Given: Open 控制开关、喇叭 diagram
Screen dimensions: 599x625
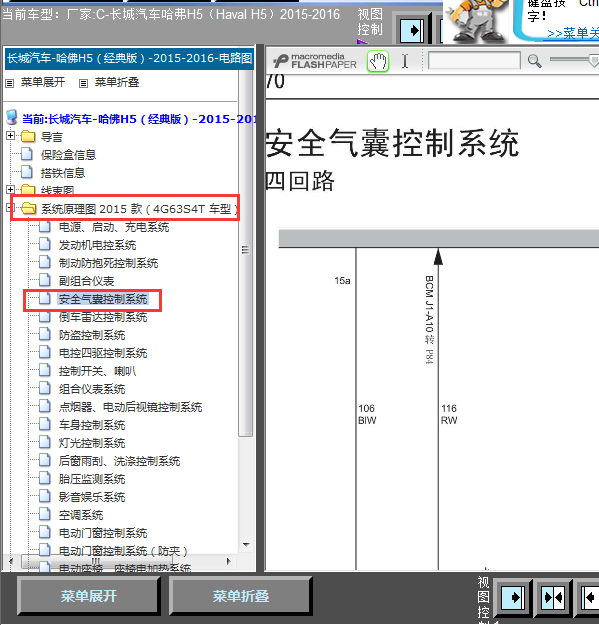Looking at the screenshot, I should point(97,371).
